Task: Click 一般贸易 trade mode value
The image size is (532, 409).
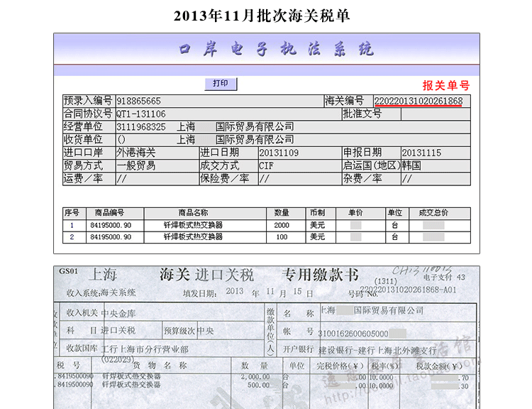Action: click(x=136, y=165)
